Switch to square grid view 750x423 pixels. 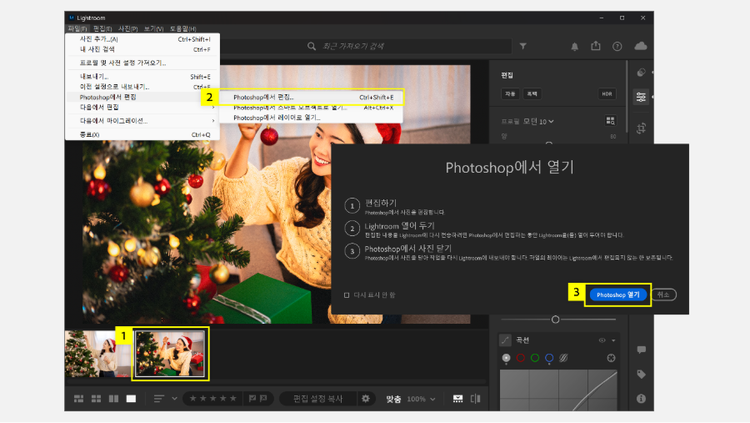click(96, 399)
